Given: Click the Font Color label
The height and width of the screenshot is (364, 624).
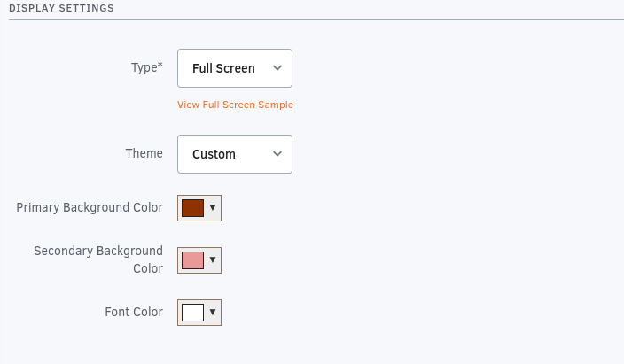Looking at the screenshot, I should (x=134, y=312).
